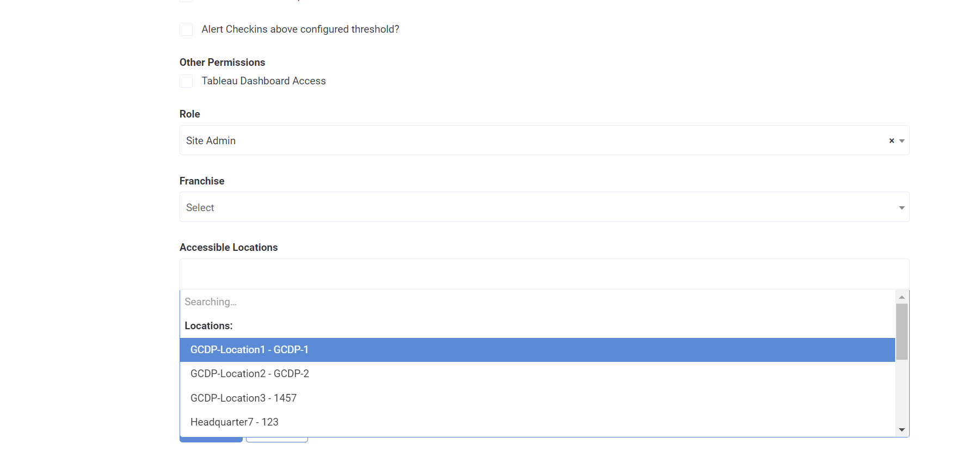Click the Franchise dropdown arrow icon
This screenshot has height=462, width=980.
(x=902, y=207)
